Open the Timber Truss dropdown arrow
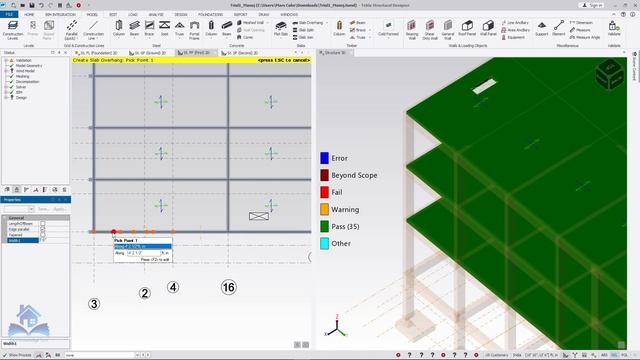Screen dimensions: 640x360 pyautogui.click(x=370, y=37)
